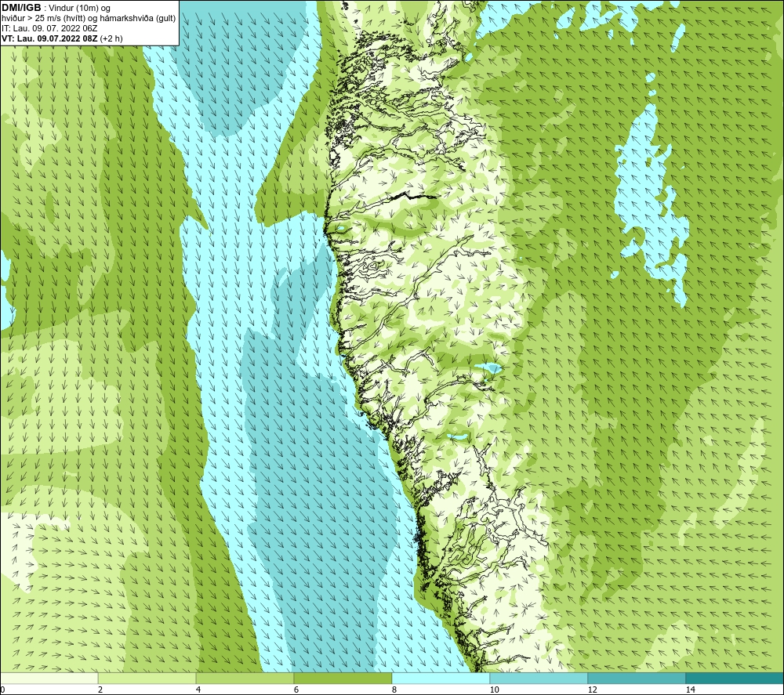Screen dimensions: 784x695
Task: Click the scale label '10'
Action: tap(494, 690)
